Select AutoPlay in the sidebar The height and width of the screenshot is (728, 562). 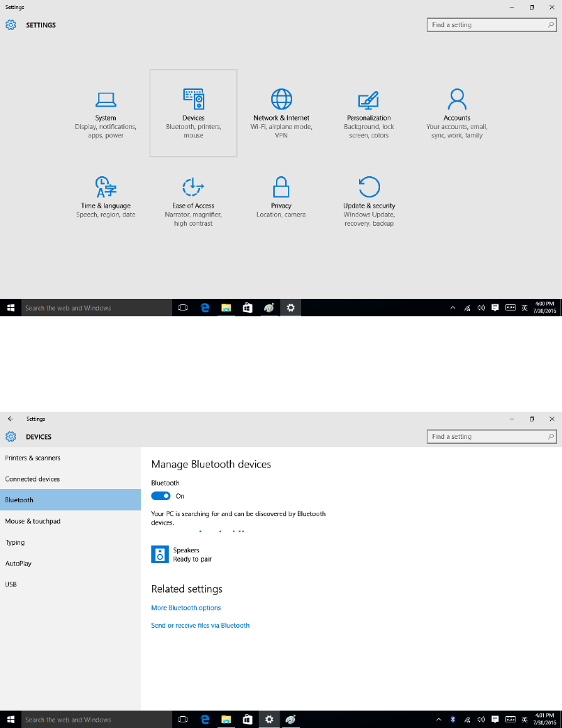70,563
